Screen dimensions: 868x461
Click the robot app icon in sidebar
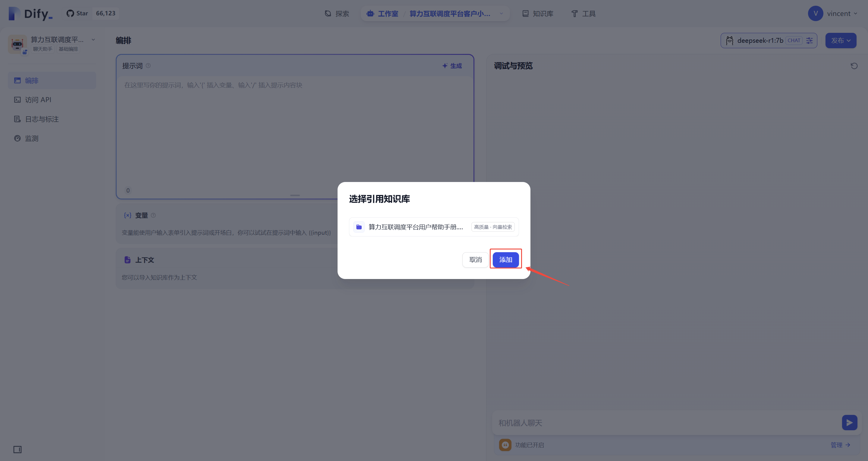(17, 44)
